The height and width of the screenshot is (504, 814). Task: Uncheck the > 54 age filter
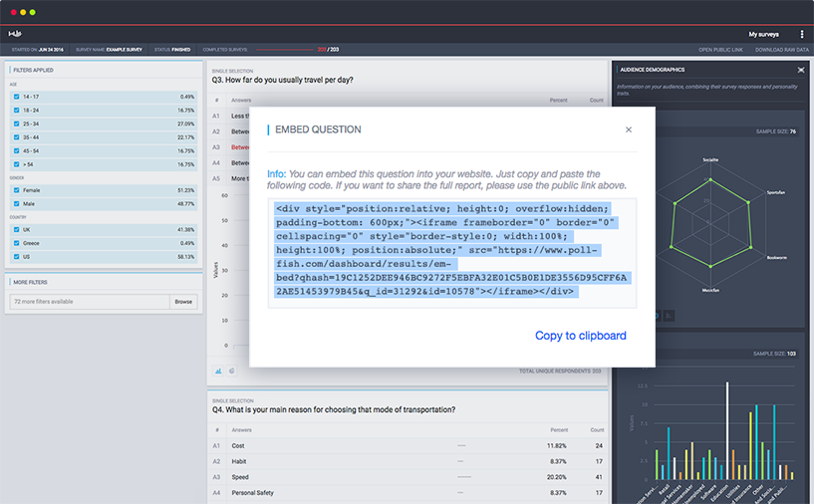tap(17, 164)
